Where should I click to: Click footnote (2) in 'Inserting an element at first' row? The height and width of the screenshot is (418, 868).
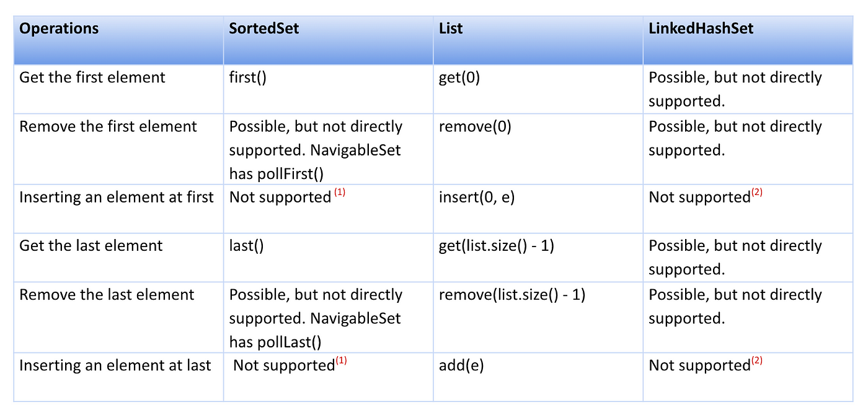click(757, 193)
